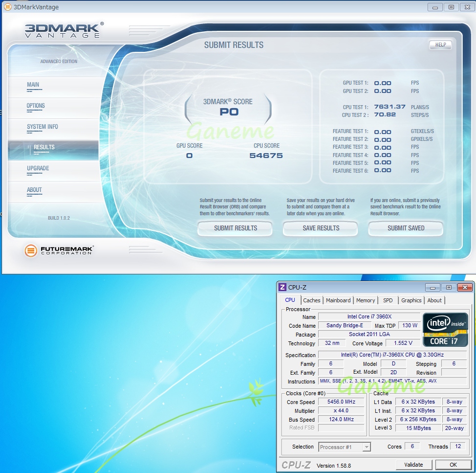Open the OPTIONS section
This screenshot has height=473, width=476.
point(53,108)
